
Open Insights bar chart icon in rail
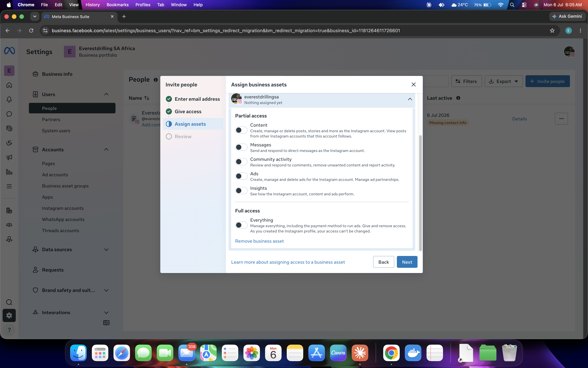point(9,172)
